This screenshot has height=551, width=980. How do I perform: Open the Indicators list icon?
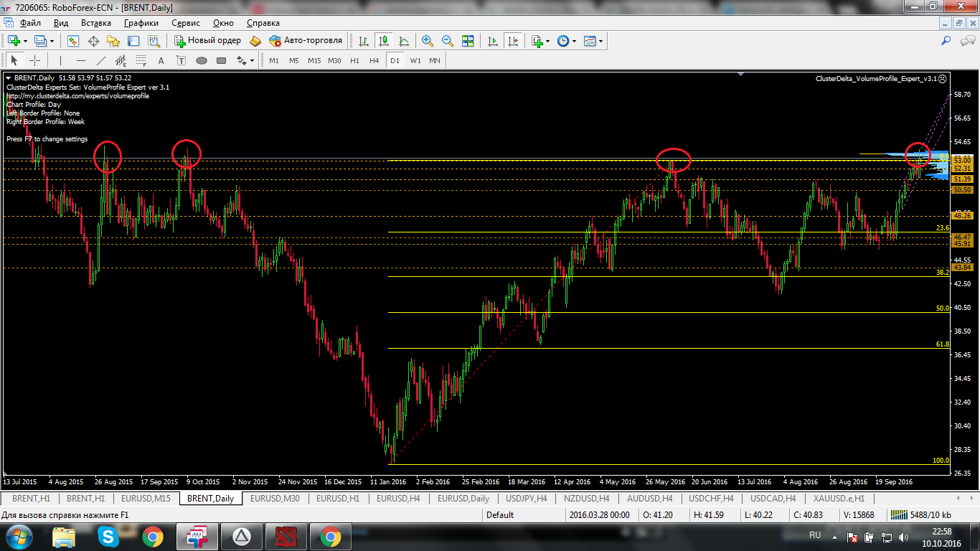[x=537, y=41]
